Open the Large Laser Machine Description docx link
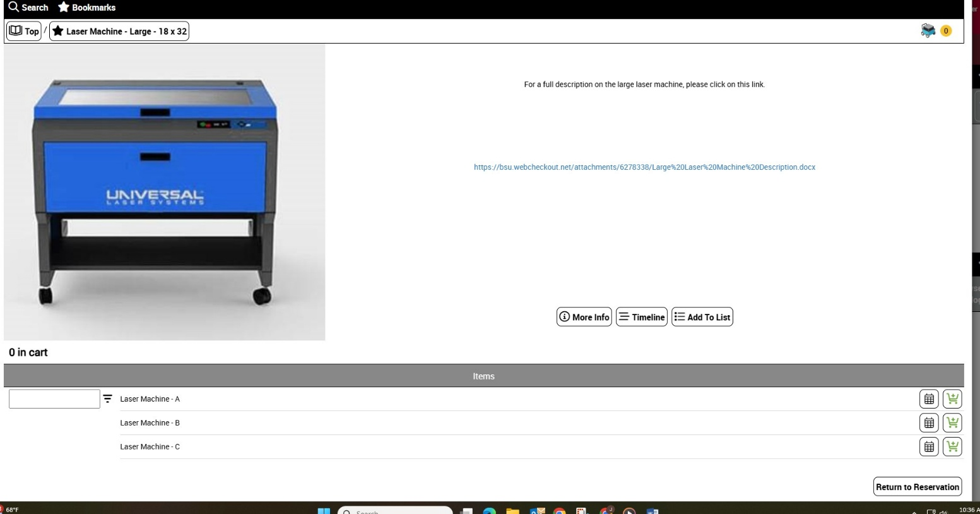The height and width of the screenshot is (514, 980). click(644, 167)
